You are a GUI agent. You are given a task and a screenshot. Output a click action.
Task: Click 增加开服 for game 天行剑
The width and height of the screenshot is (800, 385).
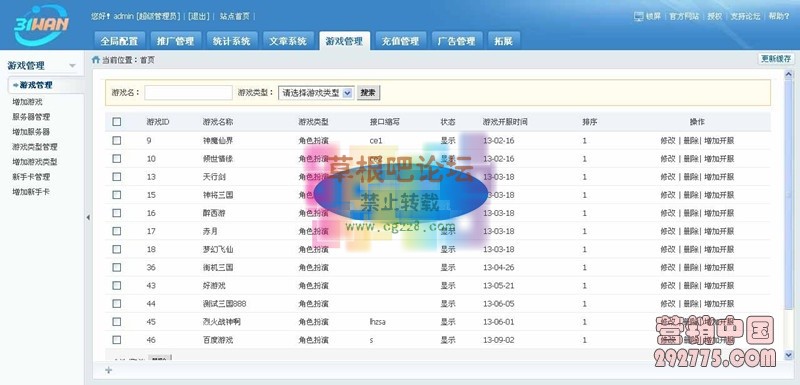(719, 176)
